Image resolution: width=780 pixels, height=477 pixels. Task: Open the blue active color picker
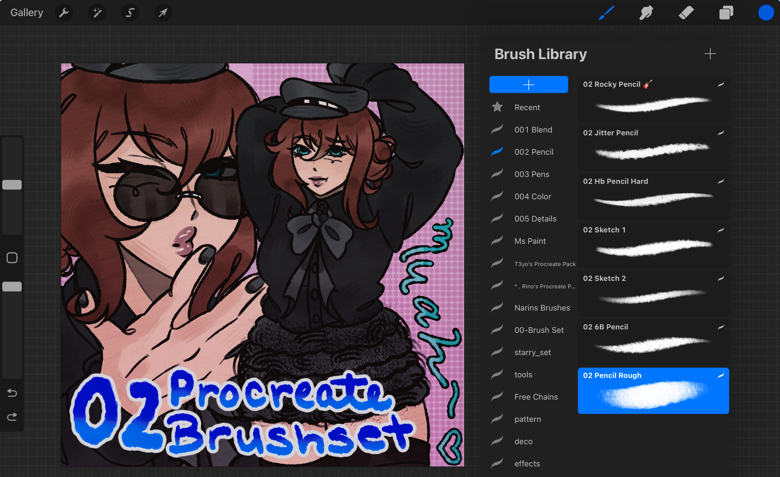tap(766, 12)
